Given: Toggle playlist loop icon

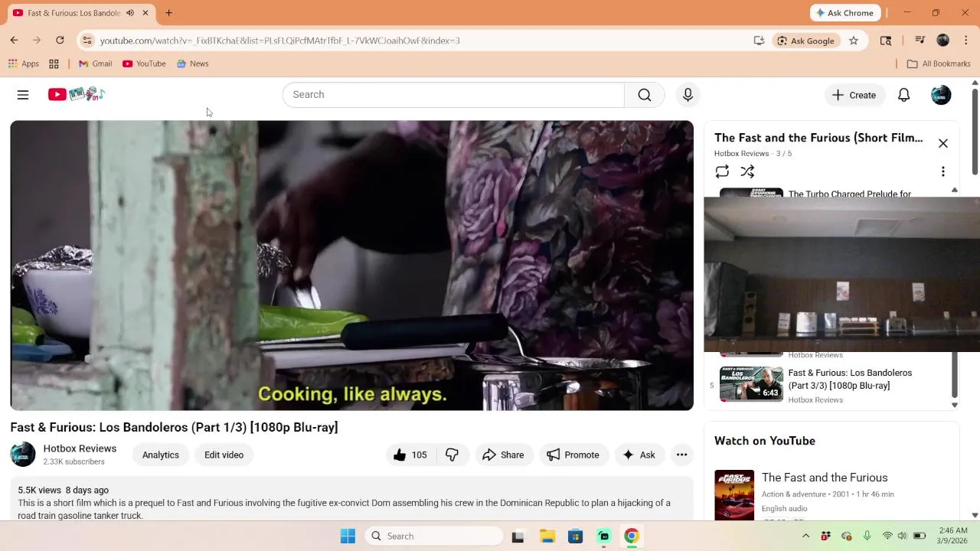Looking at the screenshot, I should pos(722,171).
